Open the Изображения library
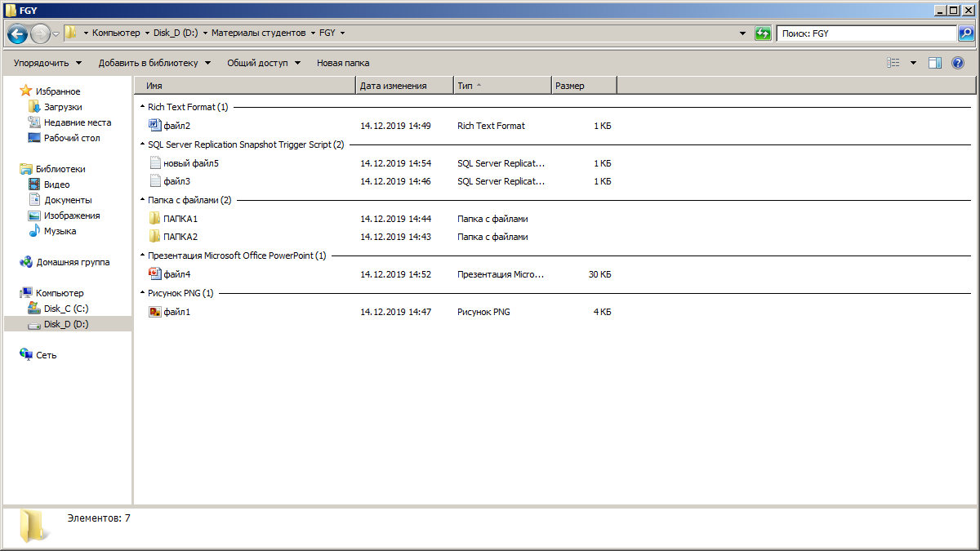This screenshot has width=980, height=551. tap(72, 216)
